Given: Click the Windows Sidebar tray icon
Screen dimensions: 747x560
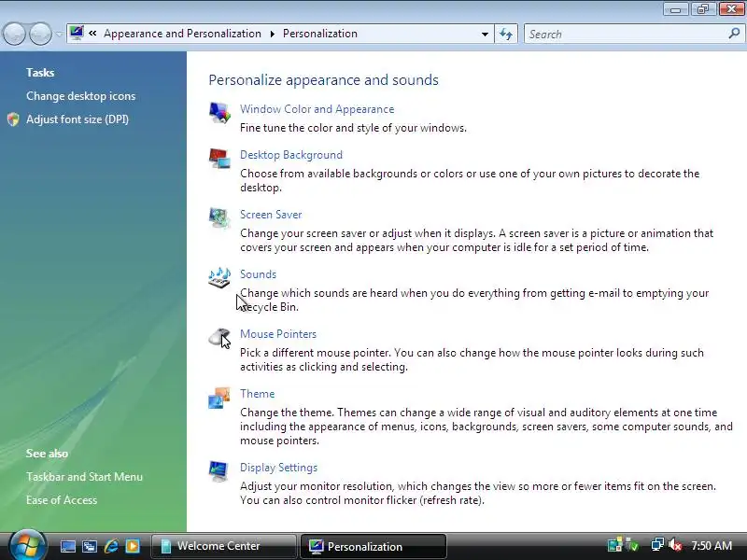Looking at the screenshot, I should click(614, 545).
